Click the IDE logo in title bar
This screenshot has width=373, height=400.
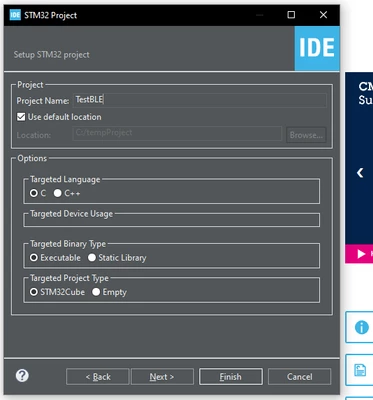(15, 15)
